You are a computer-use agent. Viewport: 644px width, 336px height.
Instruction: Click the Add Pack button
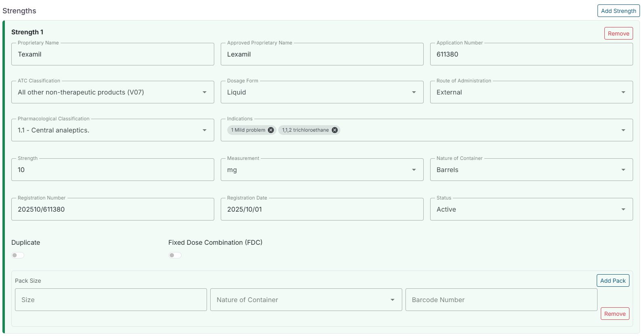(612, 281)
